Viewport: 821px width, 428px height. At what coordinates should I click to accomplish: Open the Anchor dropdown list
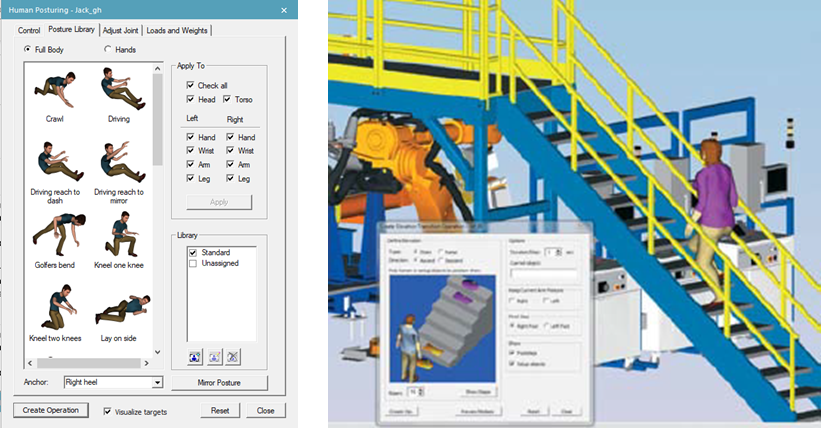[157, 383]
